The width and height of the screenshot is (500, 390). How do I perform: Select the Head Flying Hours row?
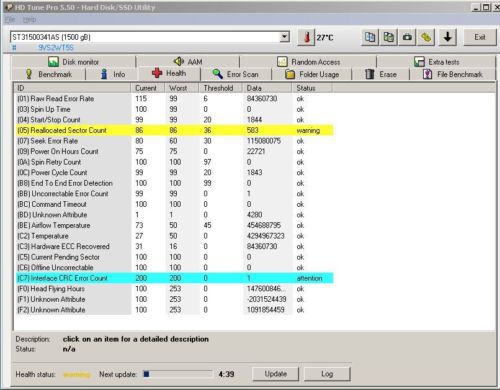(175, 289)
